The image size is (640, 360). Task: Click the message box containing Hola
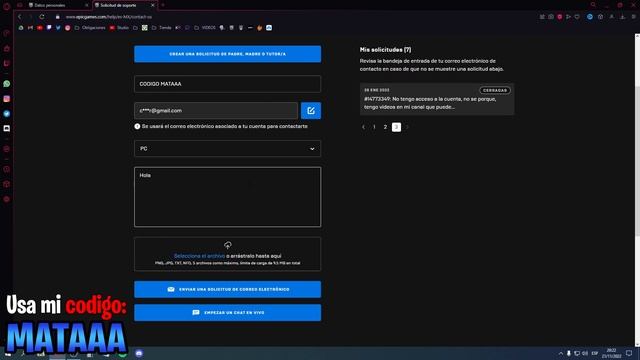pos(227,197)
